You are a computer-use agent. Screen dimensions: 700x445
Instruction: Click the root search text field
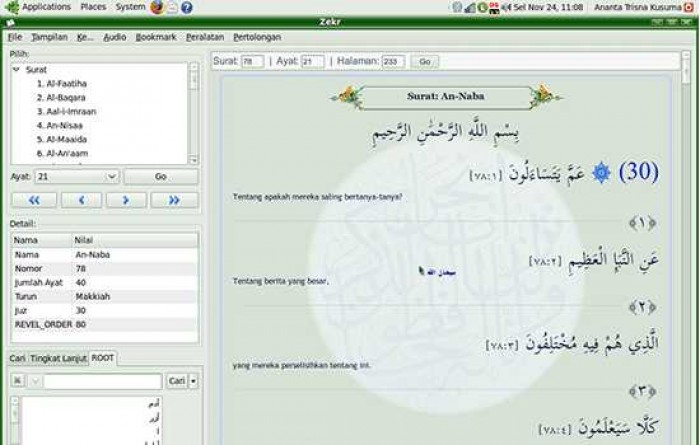click(103, 381)
